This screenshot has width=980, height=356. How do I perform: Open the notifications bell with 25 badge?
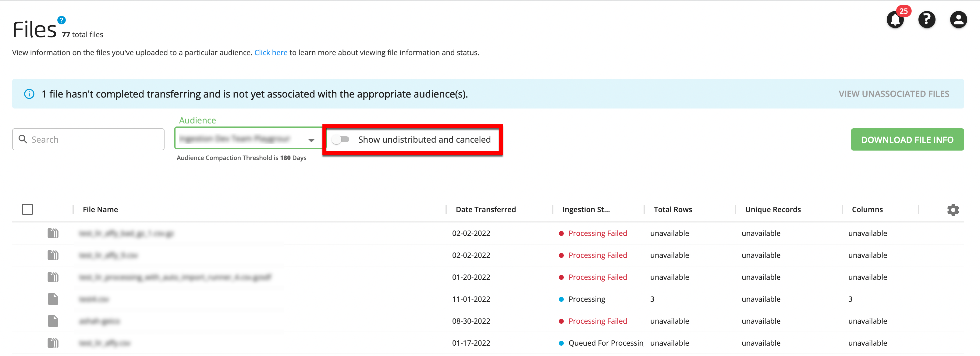[x=895, y=20]
